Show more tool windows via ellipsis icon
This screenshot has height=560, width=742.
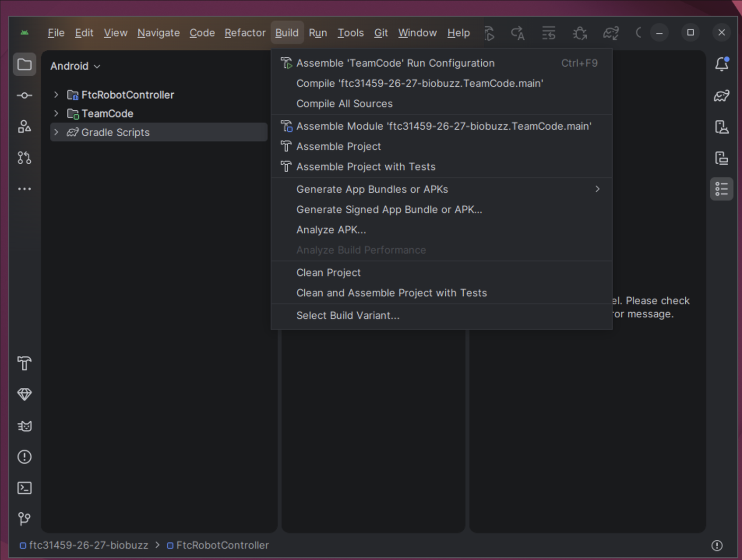(24, 189)
